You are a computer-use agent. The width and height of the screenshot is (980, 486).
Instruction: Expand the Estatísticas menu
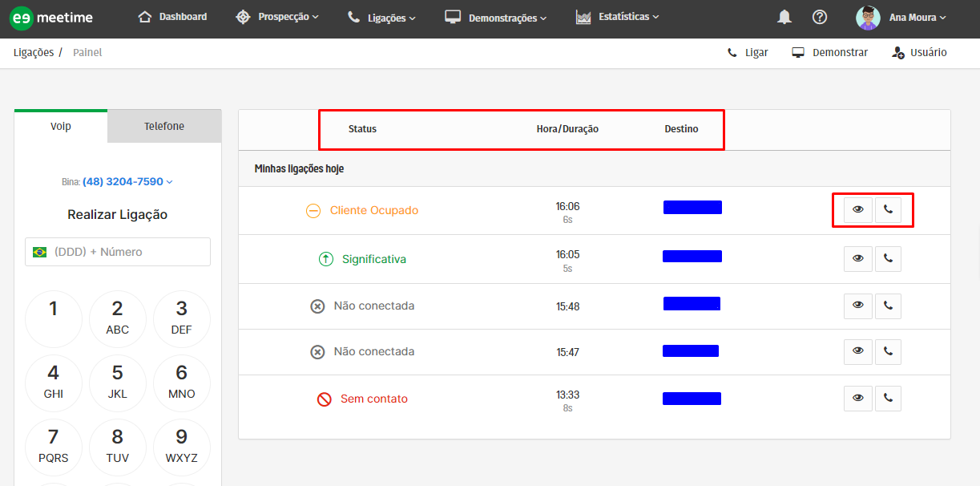(x=618, y=17)
